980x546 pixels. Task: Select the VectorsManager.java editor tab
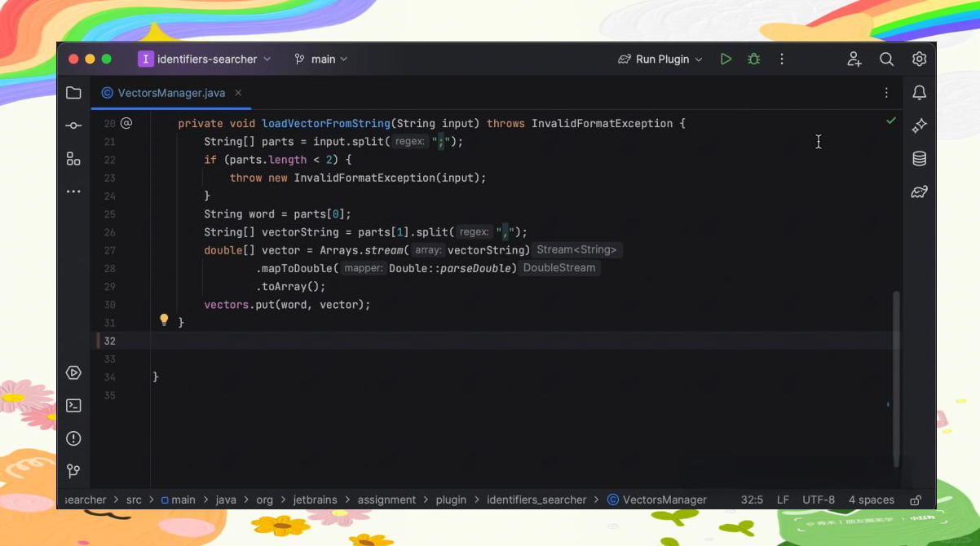tap(170, 93)
